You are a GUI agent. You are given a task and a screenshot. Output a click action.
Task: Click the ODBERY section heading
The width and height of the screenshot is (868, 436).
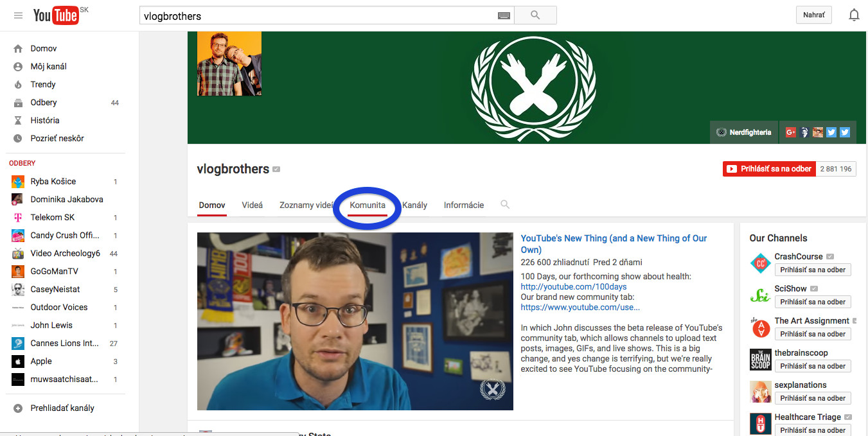[x=22, y=163]
